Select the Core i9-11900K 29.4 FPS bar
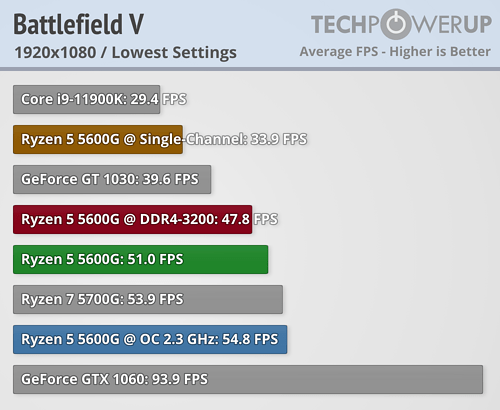 (87, 99)
